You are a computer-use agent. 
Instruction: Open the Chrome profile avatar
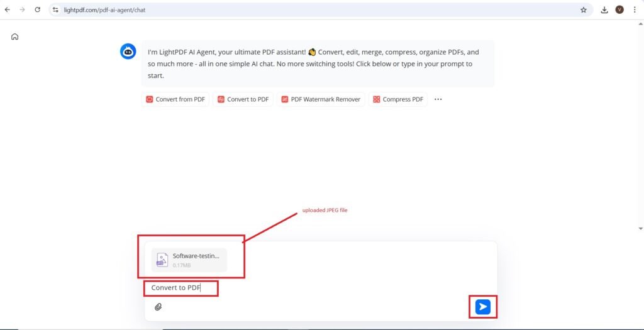click(619, 10)
